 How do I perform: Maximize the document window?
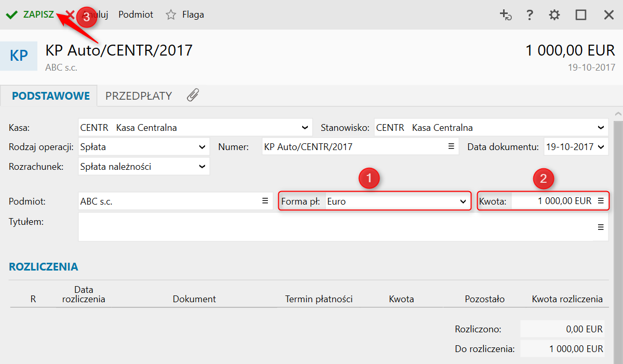pyautogui.click(x=581, y=15)
